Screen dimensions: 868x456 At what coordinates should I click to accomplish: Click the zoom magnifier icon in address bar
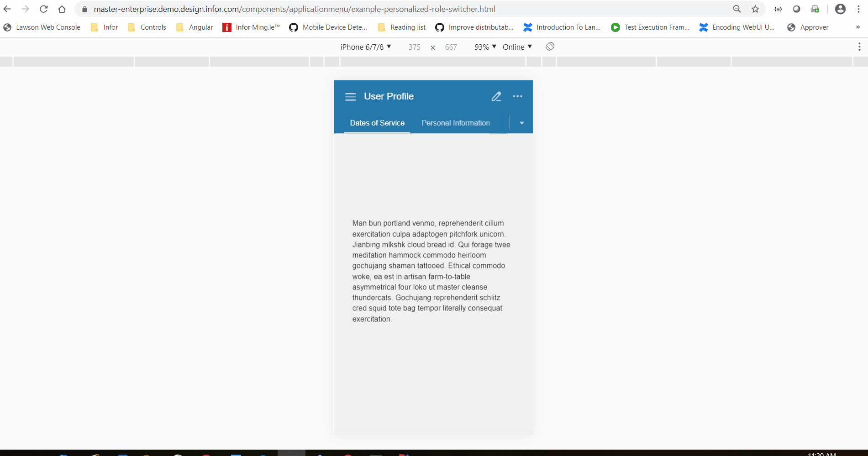[x=737, y=9]
